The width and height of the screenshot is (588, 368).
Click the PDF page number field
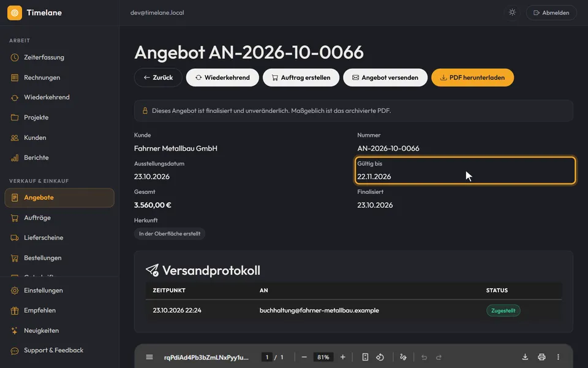267,357
